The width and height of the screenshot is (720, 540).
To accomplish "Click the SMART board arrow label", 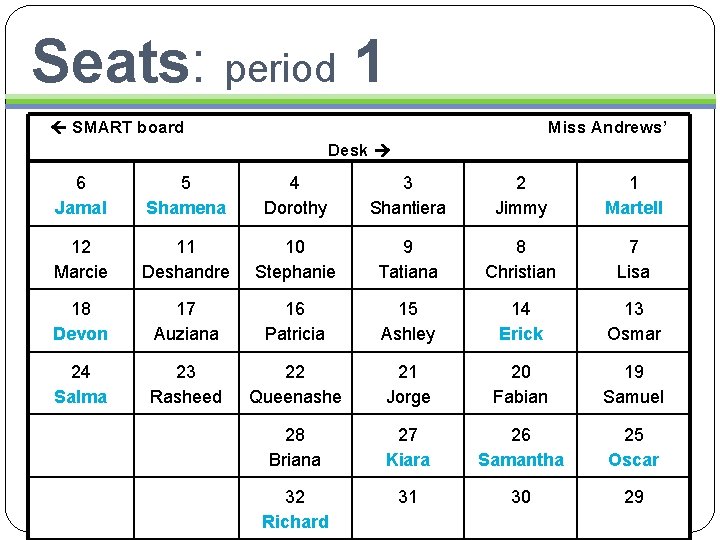I will click(x=117, y=127).
